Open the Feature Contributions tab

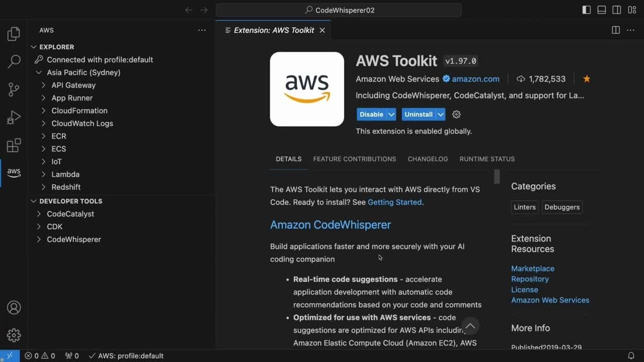click(x=354, y=159)
